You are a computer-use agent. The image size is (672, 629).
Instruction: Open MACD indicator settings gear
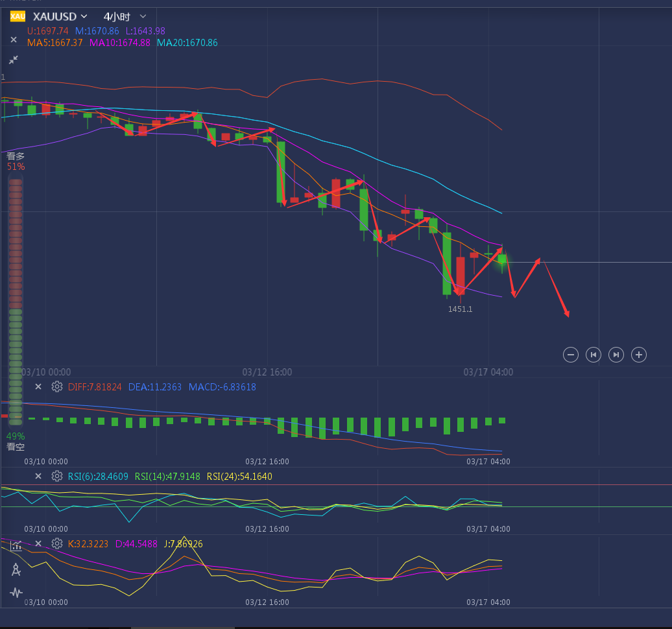[57, 387]
